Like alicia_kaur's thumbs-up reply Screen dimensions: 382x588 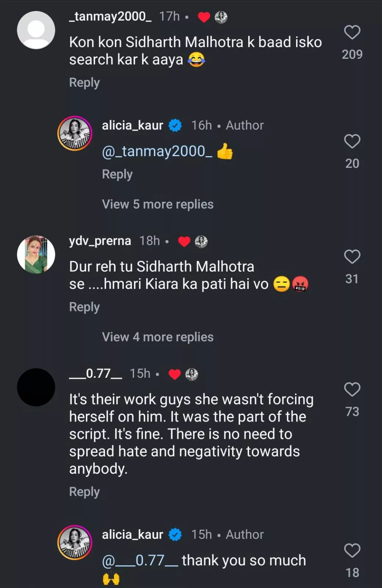(352, 141)
